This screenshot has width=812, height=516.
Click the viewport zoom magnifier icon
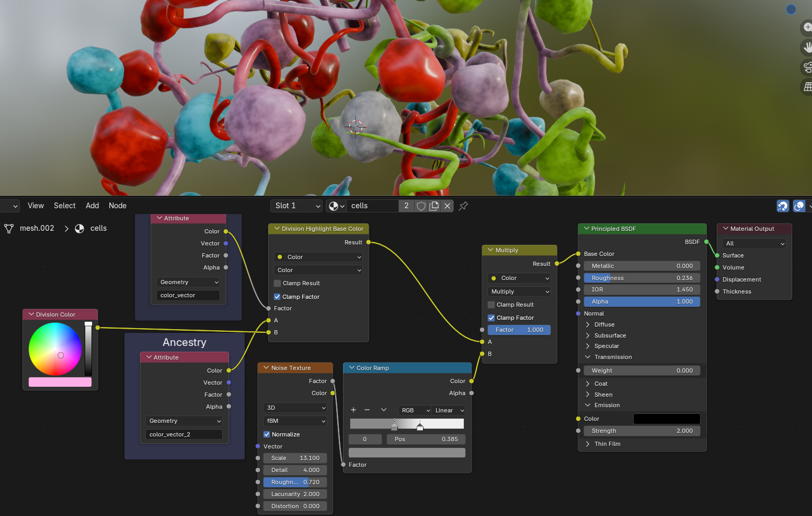tap(807, 27)
